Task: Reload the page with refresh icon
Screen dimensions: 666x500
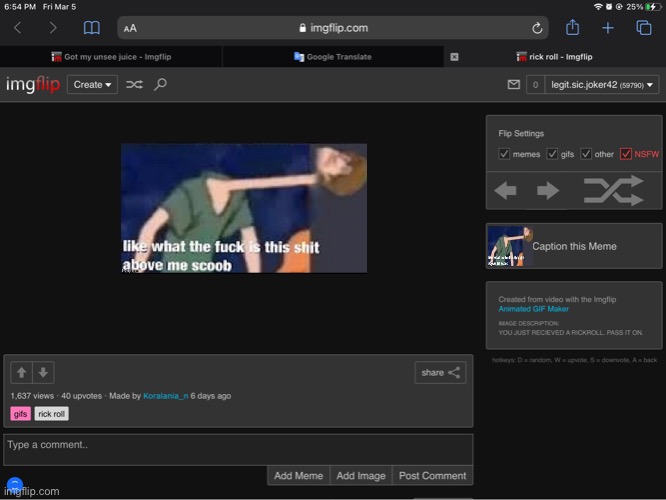Action: click(537, 28)
